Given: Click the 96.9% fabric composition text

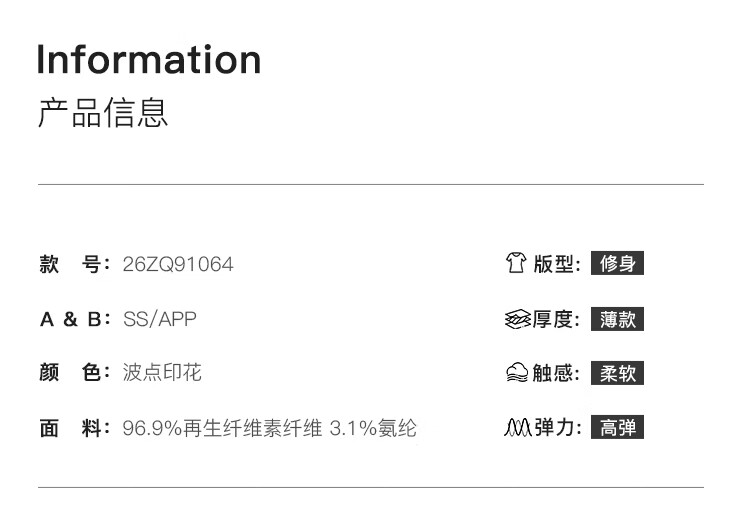Looking at the screenshot, I should [269, 429].
